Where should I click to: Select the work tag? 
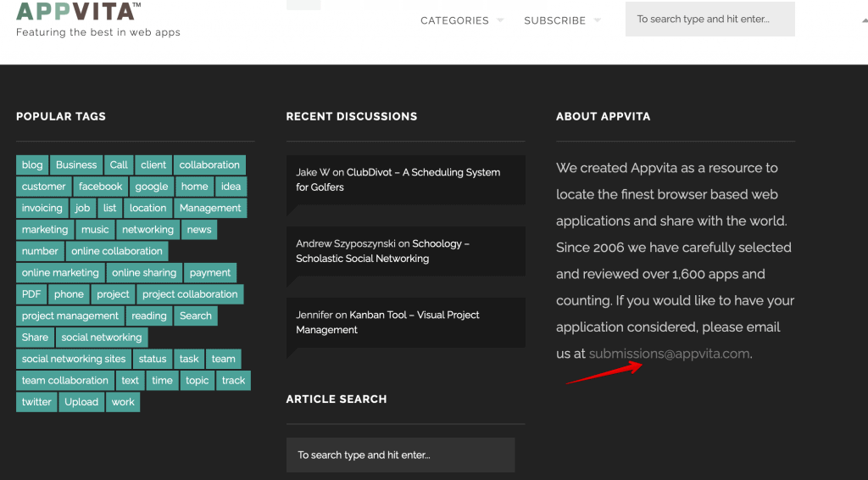[x=123, y=403]
